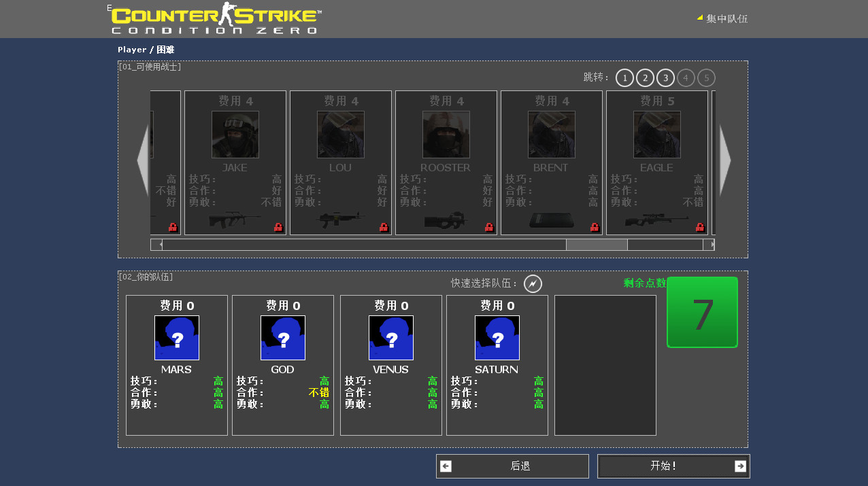868x486 pixels.
Task: Click the lock icon on LOU's card
Action: point(384,227)
